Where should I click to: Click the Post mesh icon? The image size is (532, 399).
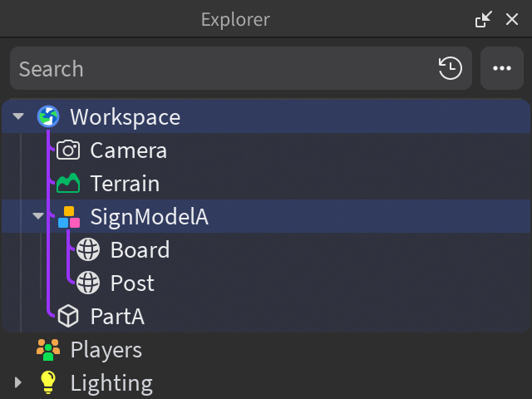[88, 283]
